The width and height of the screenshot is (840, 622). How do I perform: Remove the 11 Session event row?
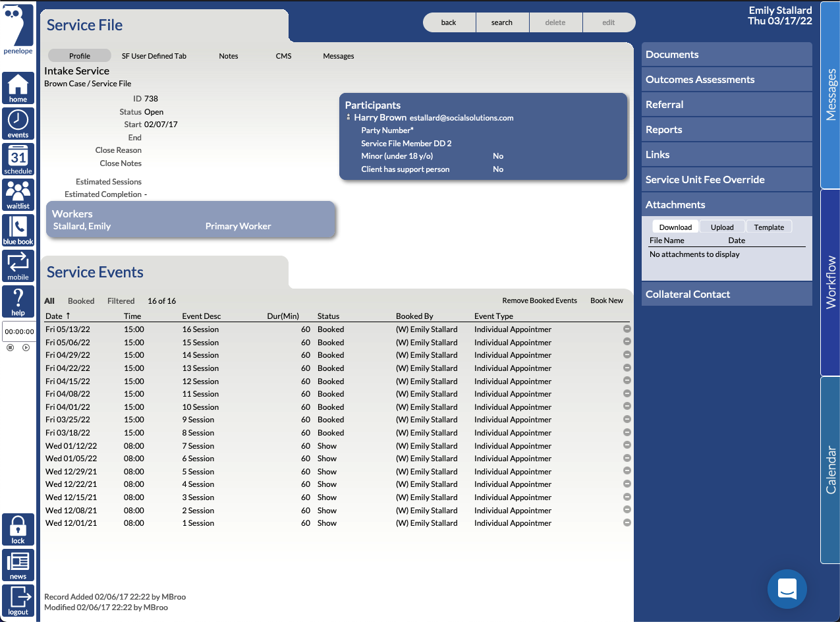[627, 393]
